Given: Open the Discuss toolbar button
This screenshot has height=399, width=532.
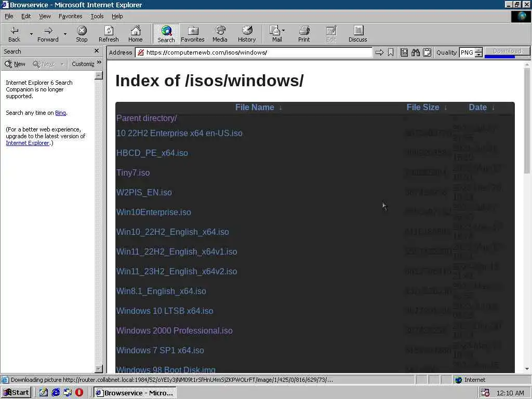Looking at the screenshot, I should point(357,34).
